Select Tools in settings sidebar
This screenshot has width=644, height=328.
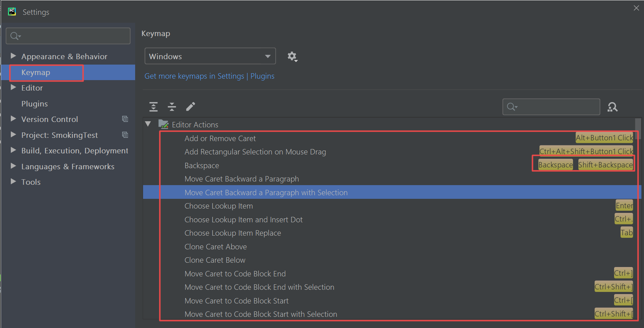[31, 182]
